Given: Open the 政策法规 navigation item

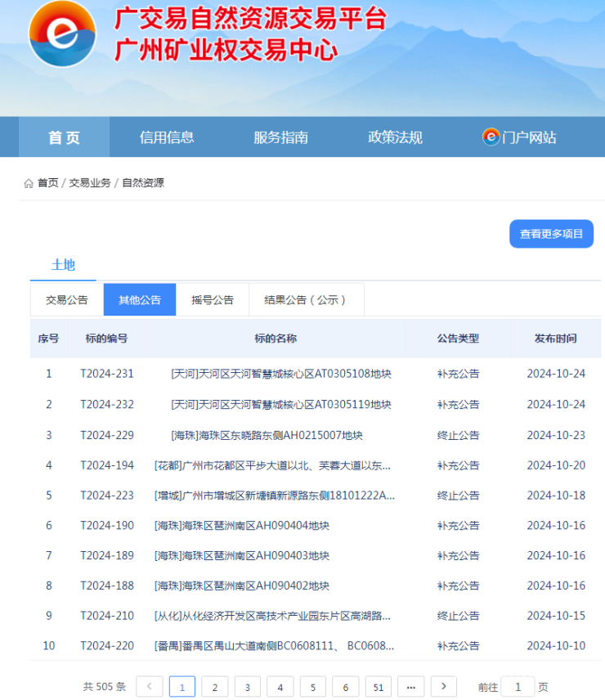Looking at the screenshot, I should (x=395, y=137).
